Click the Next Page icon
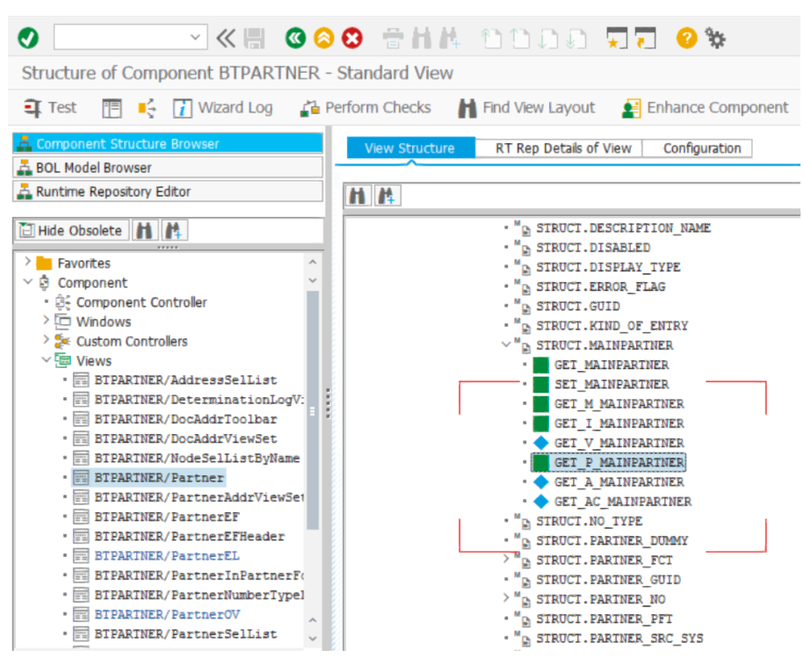This screenshot has width=804, height=672. tap(547, 39)
